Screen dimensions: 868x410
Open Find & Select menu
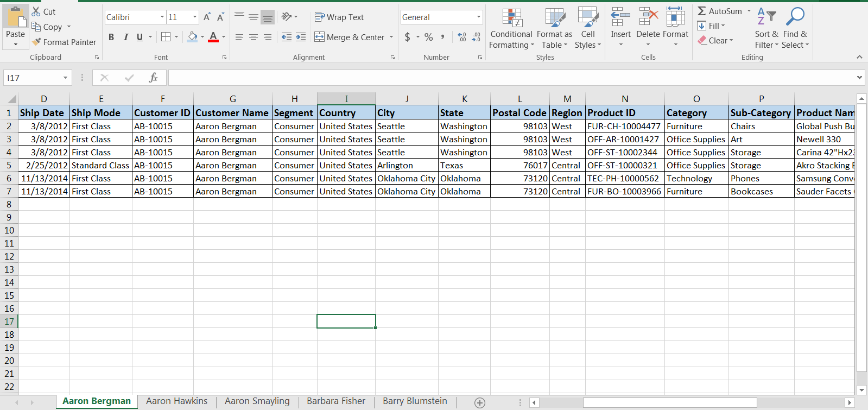[x=795, y=29]
